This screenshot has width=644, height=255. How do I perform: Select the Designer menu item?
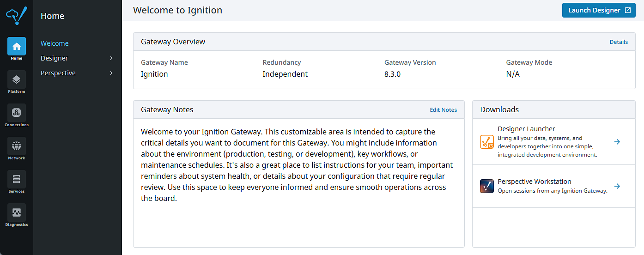54,58
